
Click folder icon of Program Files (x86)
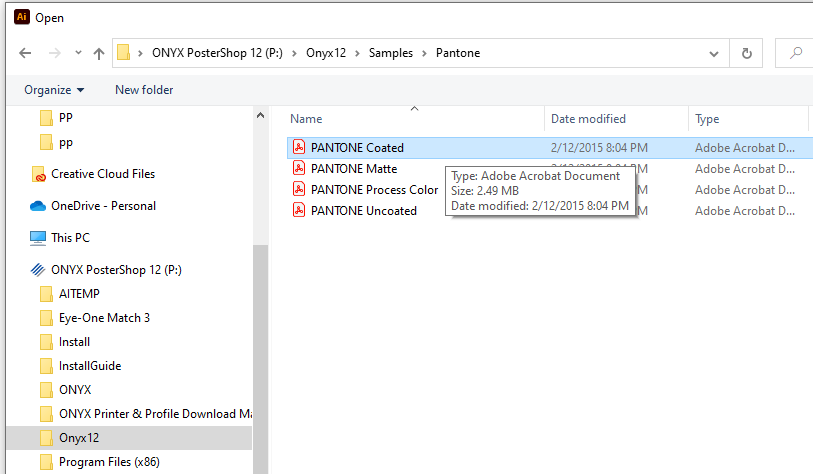tap(46, 462)
